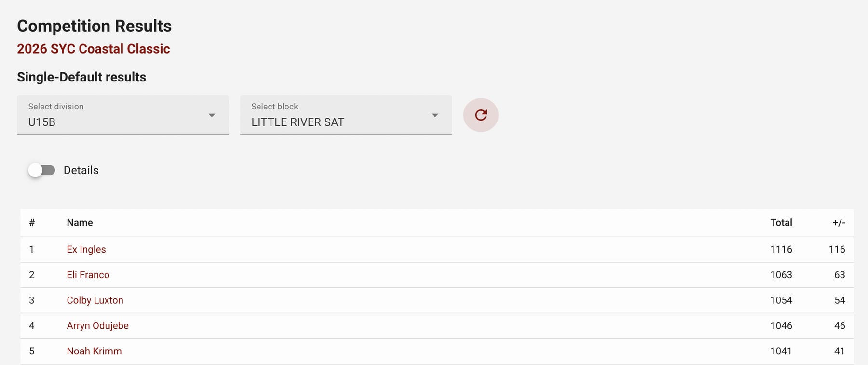Screen dimensions: 868x365
Task: Click the Total column header
Action: [x=781, y=223]
